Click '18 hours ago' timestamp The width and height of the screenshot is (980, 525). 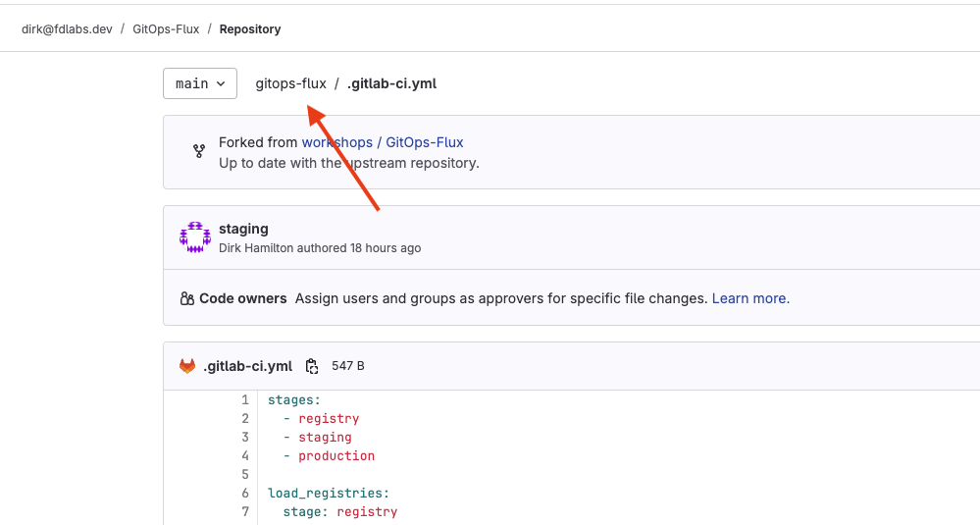[386, 248]
